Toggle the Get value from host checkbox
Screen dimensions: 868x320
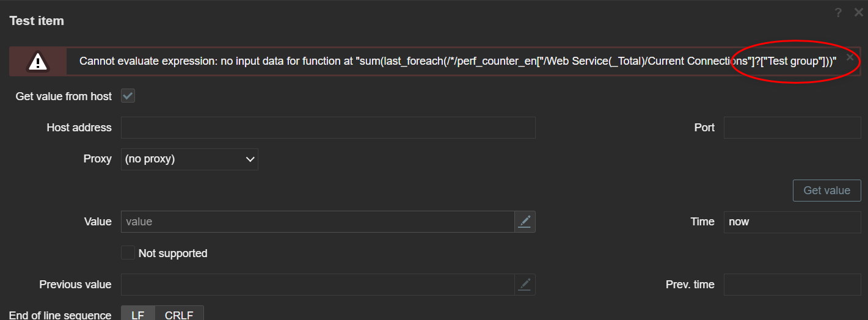(x=128, y=96)
